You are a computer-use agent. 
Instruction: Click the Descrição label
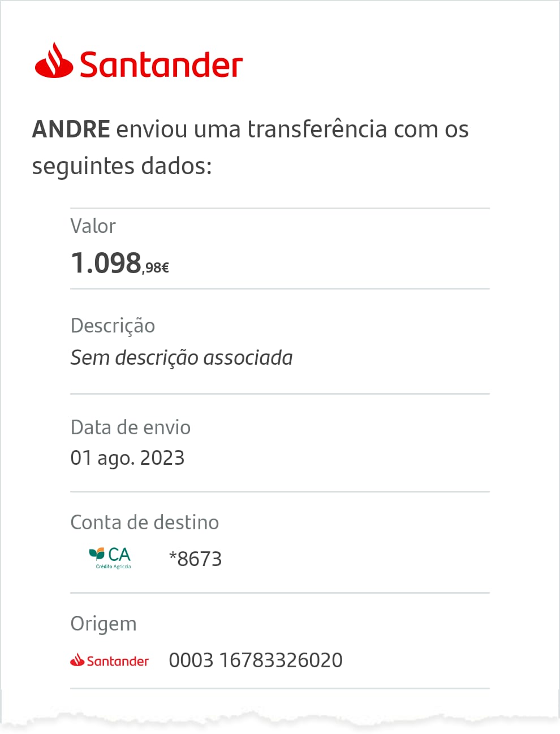113,326
